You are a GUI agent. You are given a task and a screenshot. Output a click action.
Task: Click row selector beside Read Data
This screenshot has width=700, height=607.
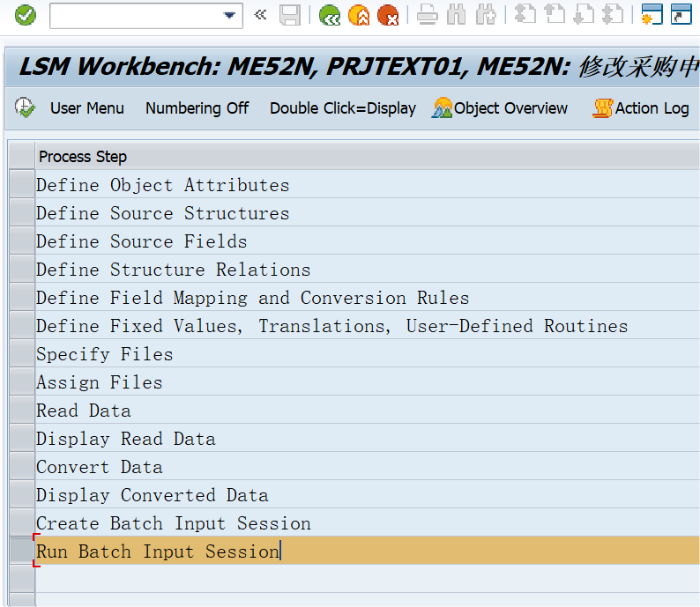point(22,411)
